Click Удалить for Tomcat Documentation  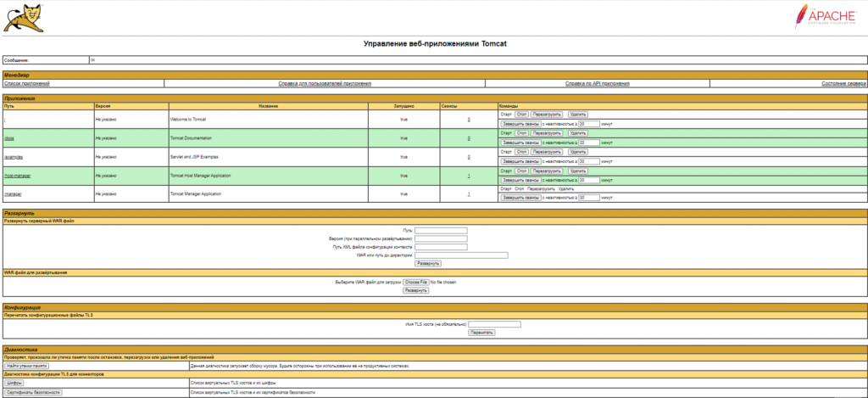pyautogui.click(x=577, y=133)
